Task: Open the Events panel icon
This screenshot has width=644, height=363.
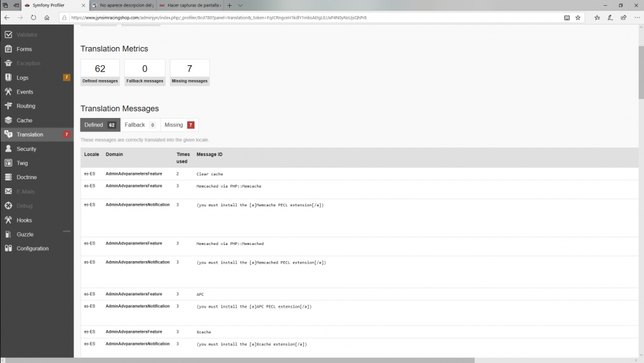Action: point(8,92)
